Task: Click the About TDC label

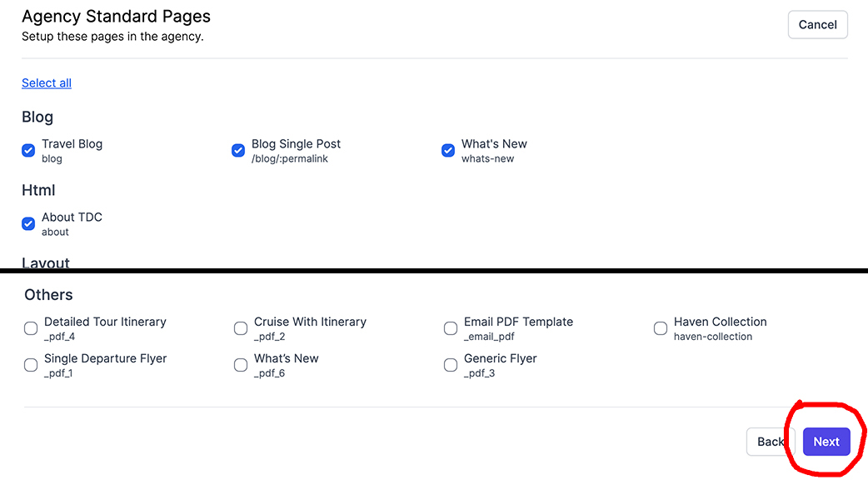Action: [72, 217]
